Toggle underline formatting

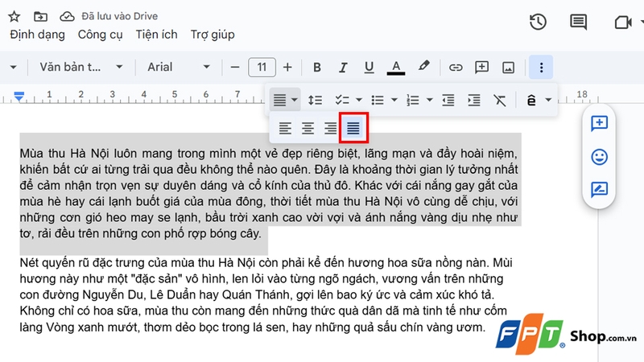(x=369, y=68)
